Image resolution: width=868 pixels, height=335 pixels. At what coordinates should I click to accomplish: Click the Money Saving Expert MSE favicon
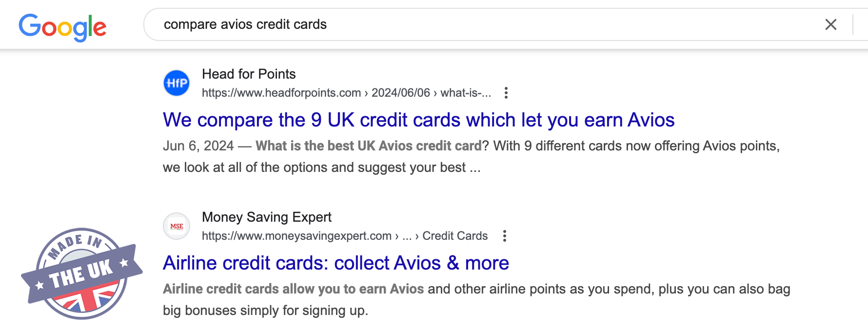177,226
